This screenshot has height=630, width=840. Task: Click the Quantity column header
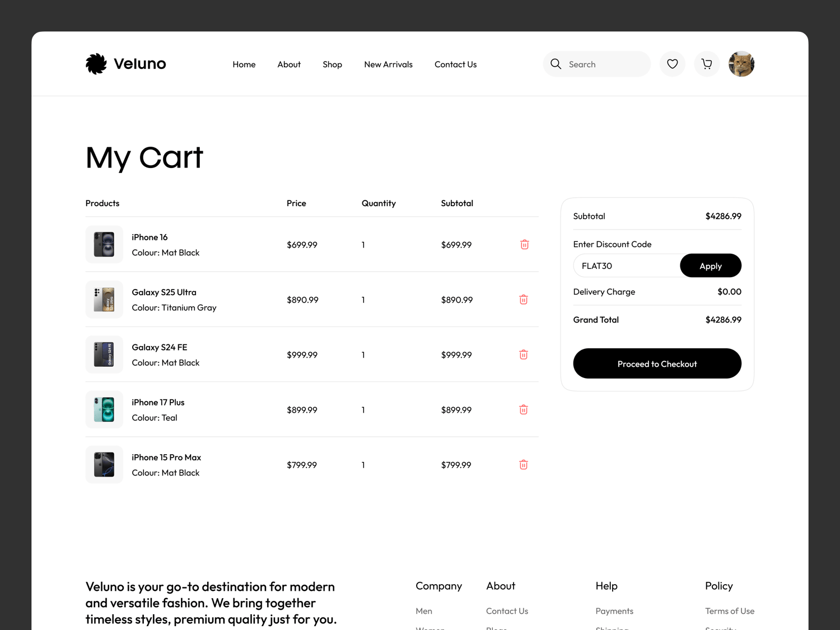(x=379, y=203)
